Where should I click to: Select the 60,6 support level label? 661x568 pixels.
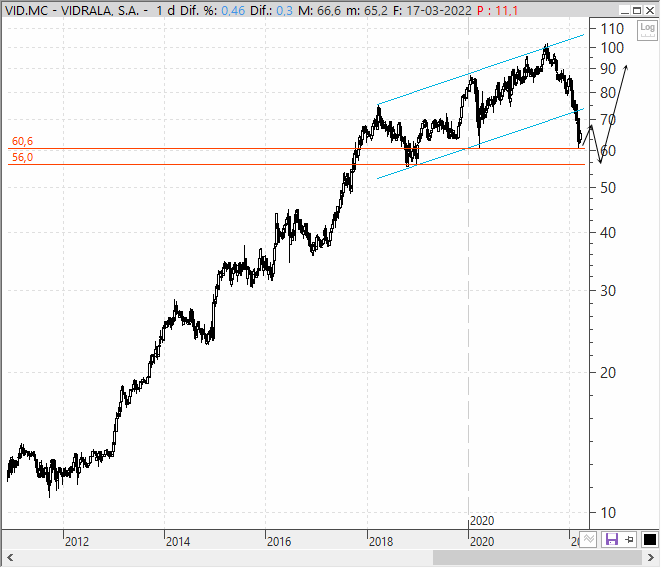pyautogui.click(x=22, y=141)
